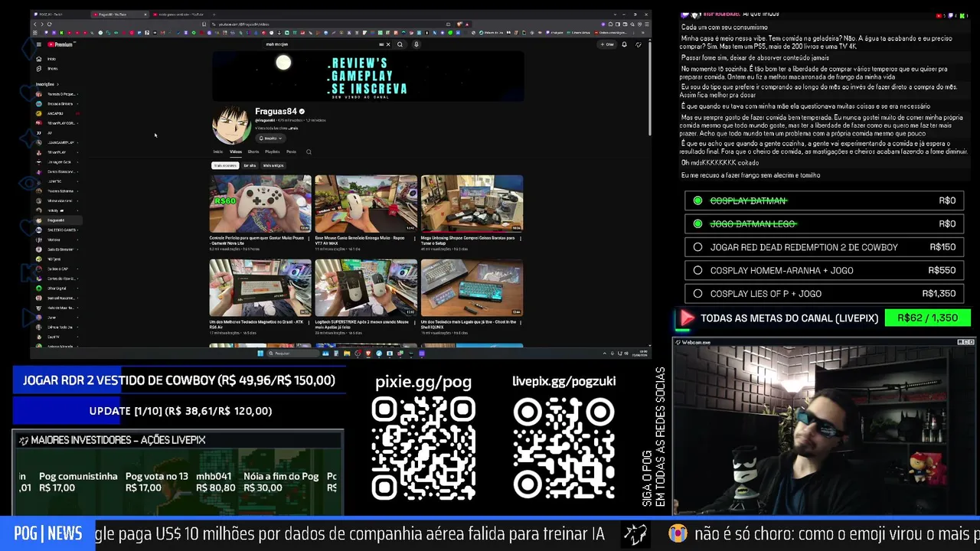Screen dimensions: 980x551
Task: Click the Fraguas84 channel name heading
Action: [276, 112]
